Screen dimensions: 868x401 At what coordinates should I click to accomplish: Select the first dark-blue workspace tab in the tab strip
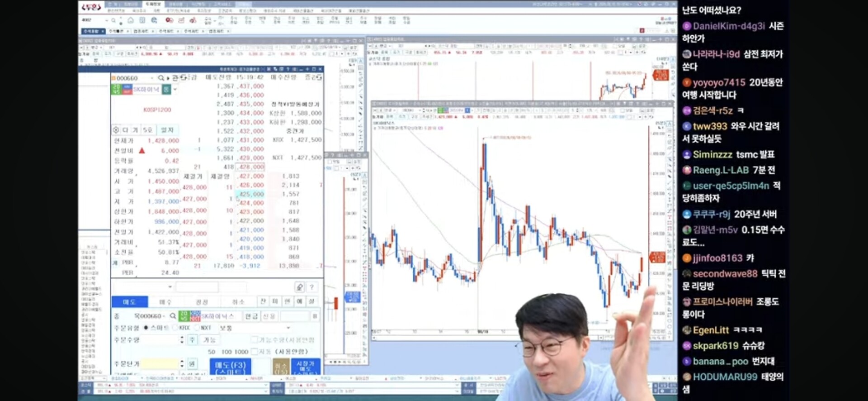pos(93,31)
